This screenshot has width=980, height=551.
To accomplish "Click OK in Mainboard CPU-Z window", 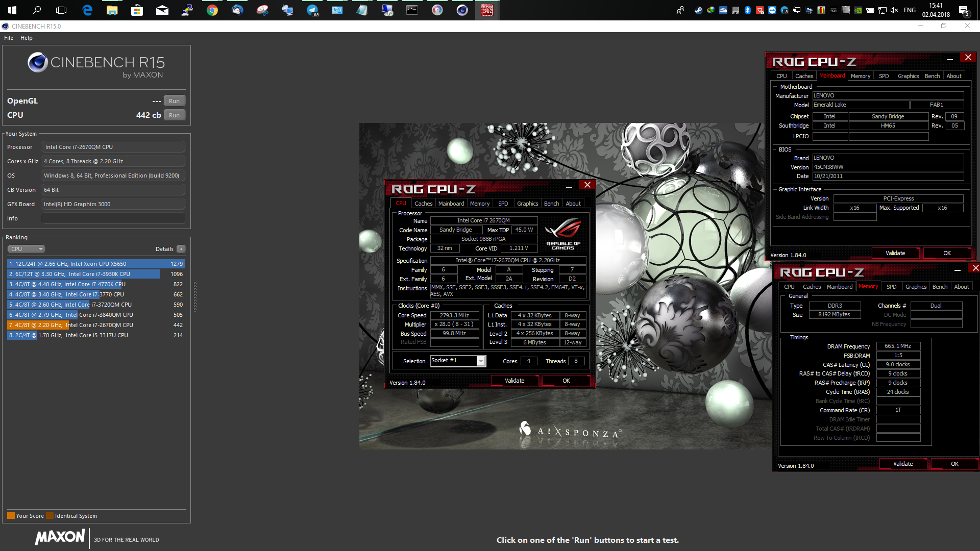I will [947, 253].
